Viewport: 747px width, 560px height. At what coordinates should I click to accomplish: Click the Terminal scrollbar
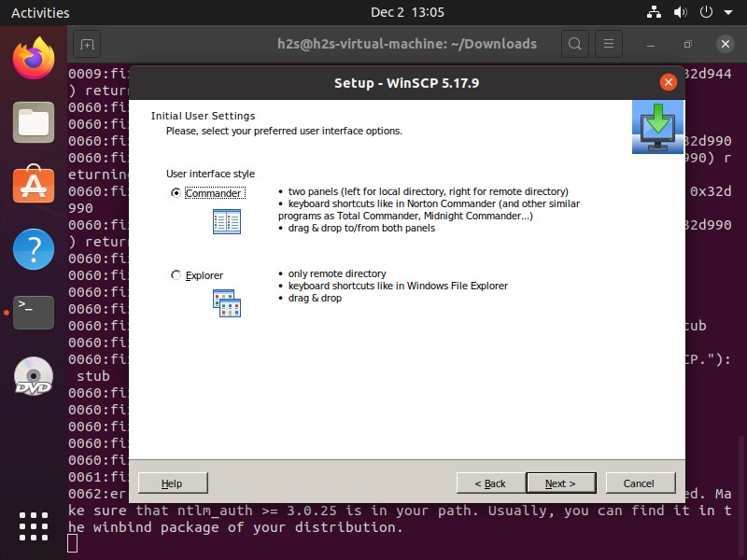click(x=741, y=496)
